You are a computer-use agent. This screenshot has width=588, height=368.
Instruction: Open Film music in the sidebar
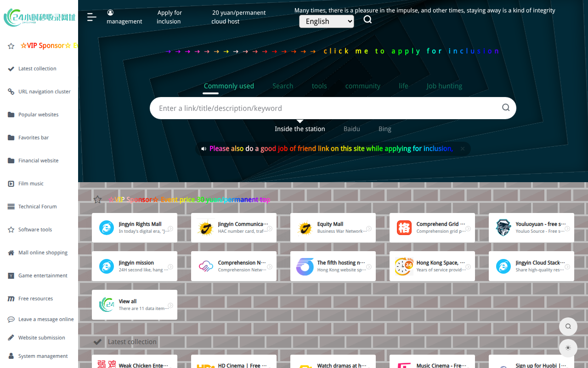[x=31, y=184]
